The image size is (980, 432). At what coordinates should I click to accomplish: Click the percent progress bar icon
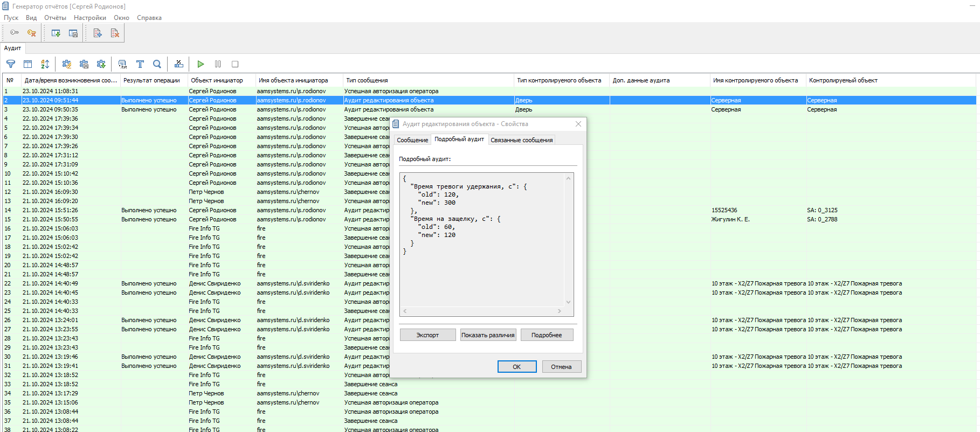click(x=179, y=64)
